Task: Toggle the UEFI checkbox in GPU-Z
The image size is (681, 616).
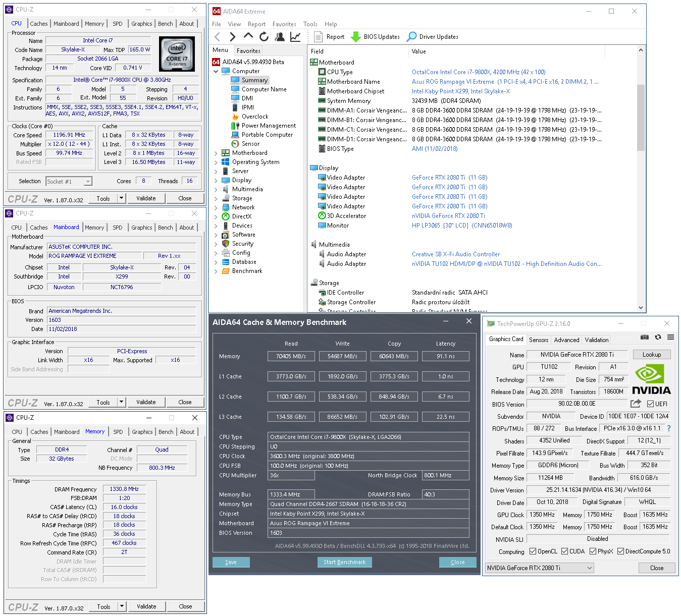Action: point(651,404)
